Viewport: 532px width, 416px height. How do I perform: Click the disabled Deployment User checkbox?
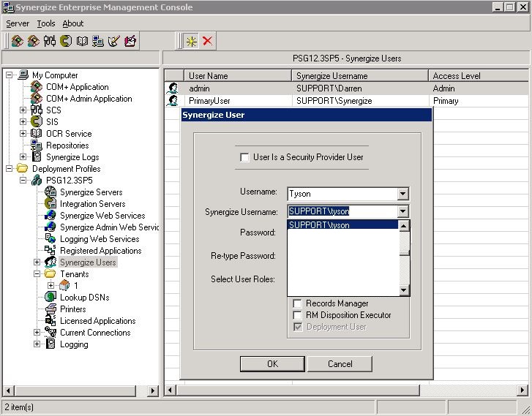click(x=298, y=327)
